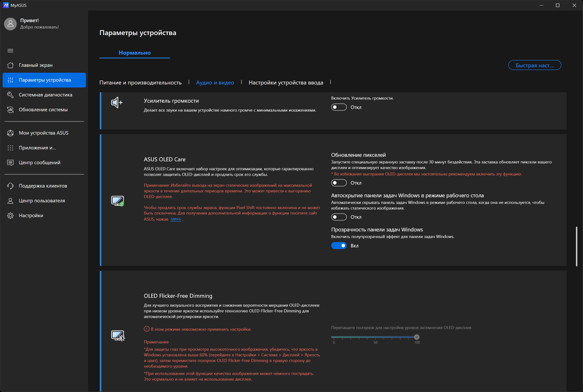Disable Прозрачность панели задач Windows toggle
This screenshot has width=583, height=392.
339,246
